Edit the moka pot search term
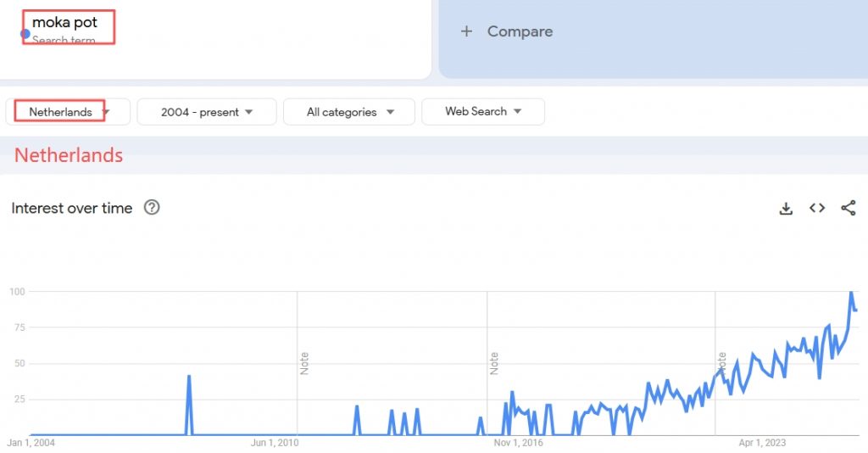 [65, 22]
